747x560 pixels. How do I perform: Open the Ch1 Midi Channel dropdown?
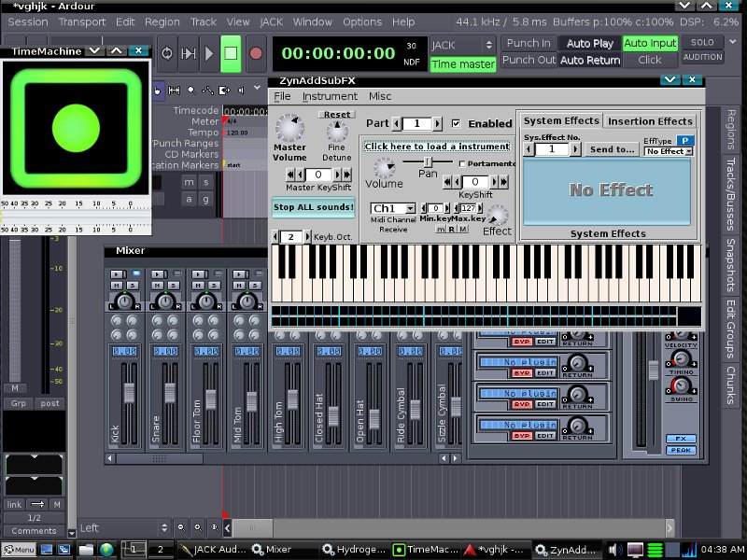point(393,208)
